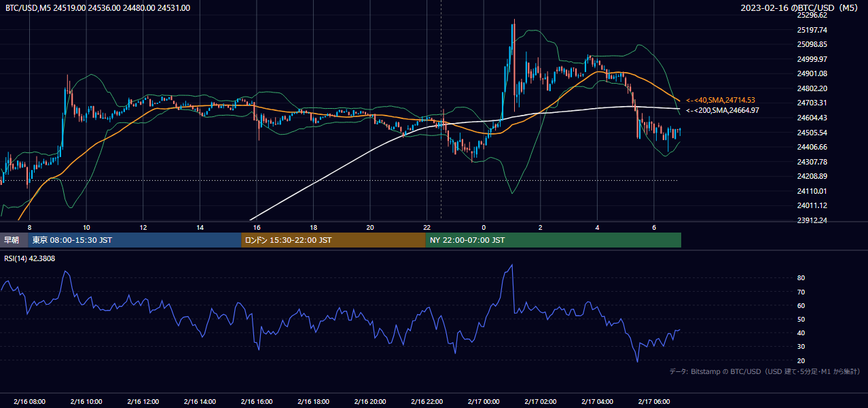Click the 2/17 06:00 bottom time label

[653, 402]
